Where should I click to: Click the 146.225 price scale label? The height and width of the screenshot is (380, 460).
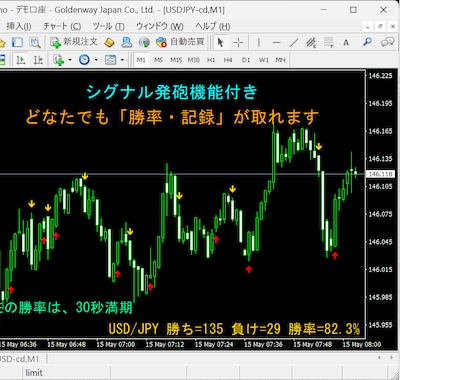[x=380, y=76]
